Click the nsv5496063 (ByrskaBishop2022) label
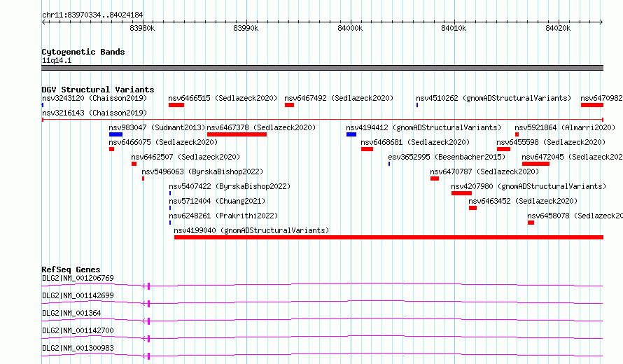The image size is (623, 364). click(202, 171)
